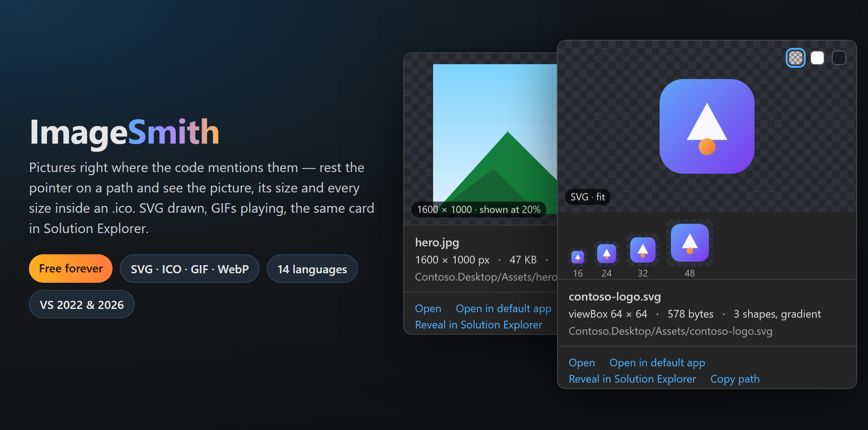The width and height of the screenshot is (868, 430).
Task: Reveal hero.jpg in Solution Explorer
Action: (x=479, y=325)
